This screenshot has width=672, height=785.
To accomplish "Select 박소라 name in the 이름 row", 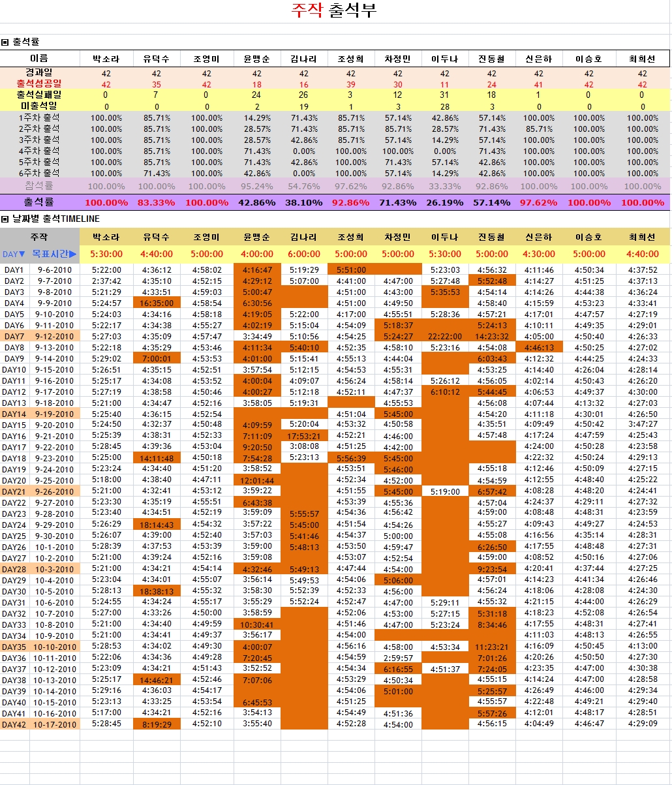I will coord(106,59).
